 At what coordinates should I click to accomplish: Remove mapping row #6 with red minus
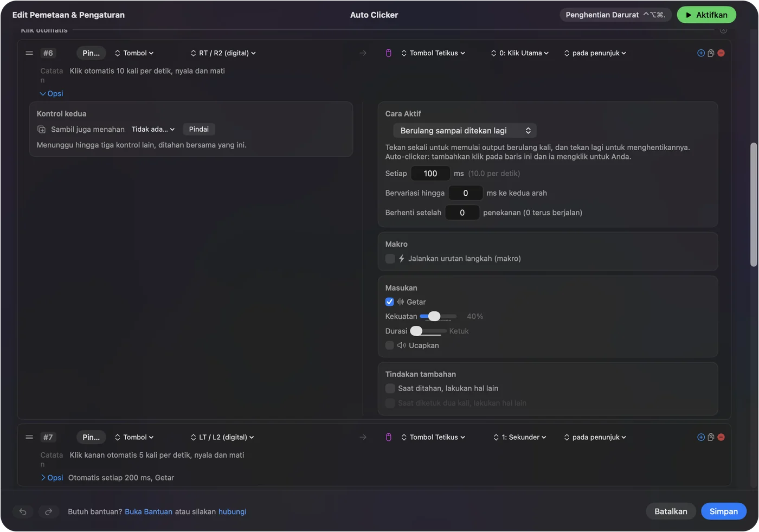[x=721, y=53]
